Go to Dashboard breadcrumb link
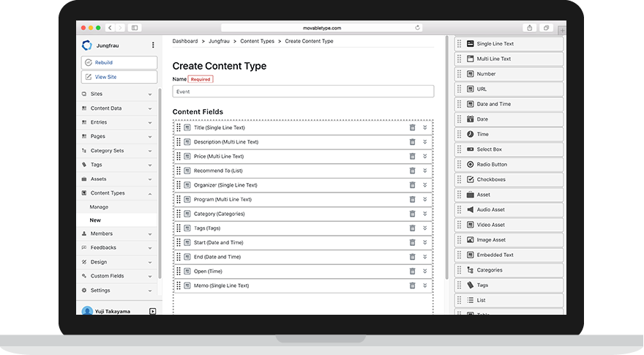The width and height of the screenshot is (644, 355). 185,41
